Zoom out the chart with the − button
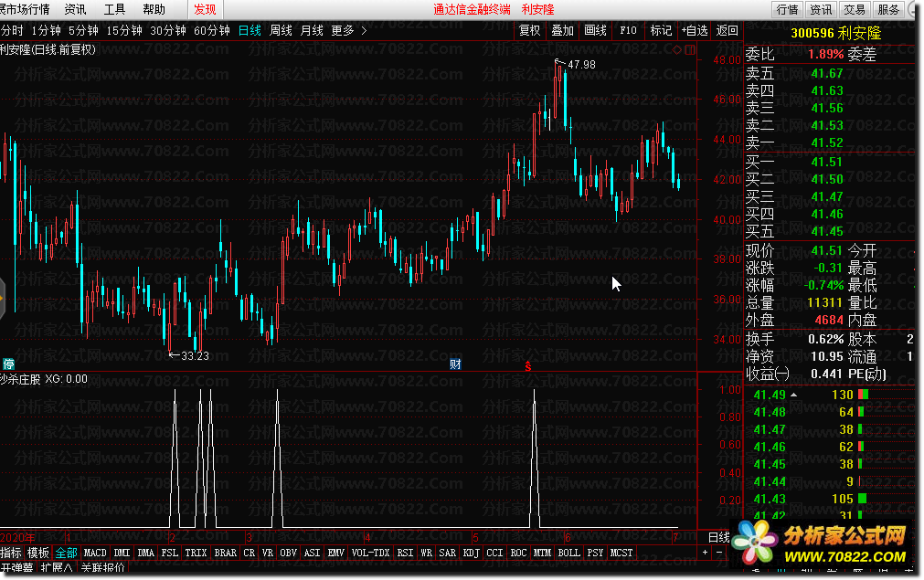 [x=719, y=553]
